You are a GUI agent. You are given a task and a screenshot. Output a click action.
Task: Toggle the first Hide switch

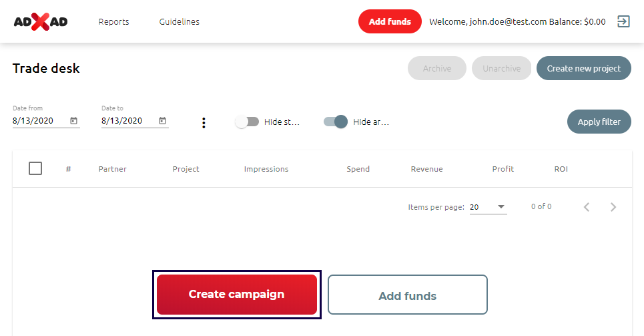point(246,122)
